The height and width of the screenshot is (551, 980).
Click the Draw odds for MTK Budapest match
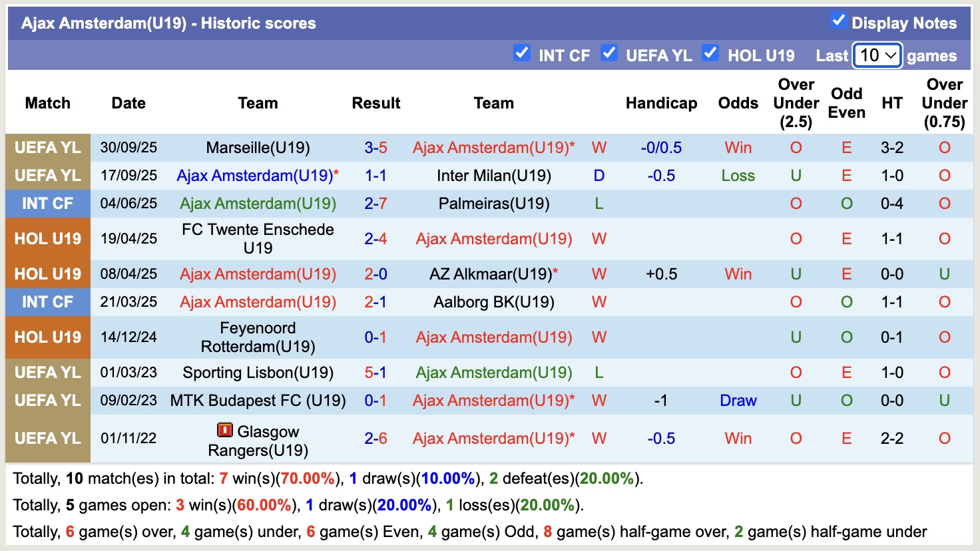point(737,400)
